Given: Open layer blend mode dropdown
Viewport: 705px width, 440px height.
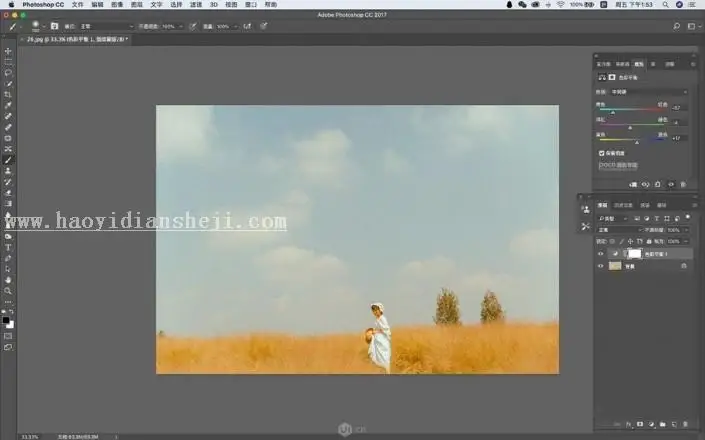Looking at the screenshot, I should pos(620,230).
